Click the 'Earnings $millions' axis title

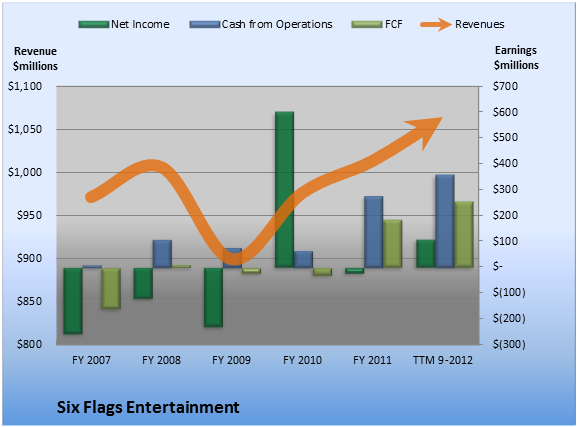516,58
